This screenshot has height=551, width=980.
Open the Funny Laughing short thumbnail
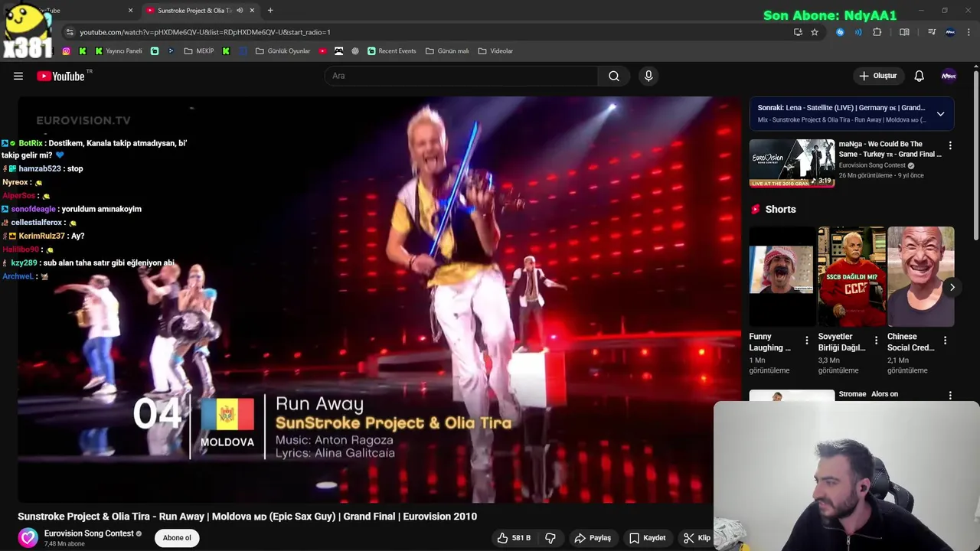(x=781, y=276)
